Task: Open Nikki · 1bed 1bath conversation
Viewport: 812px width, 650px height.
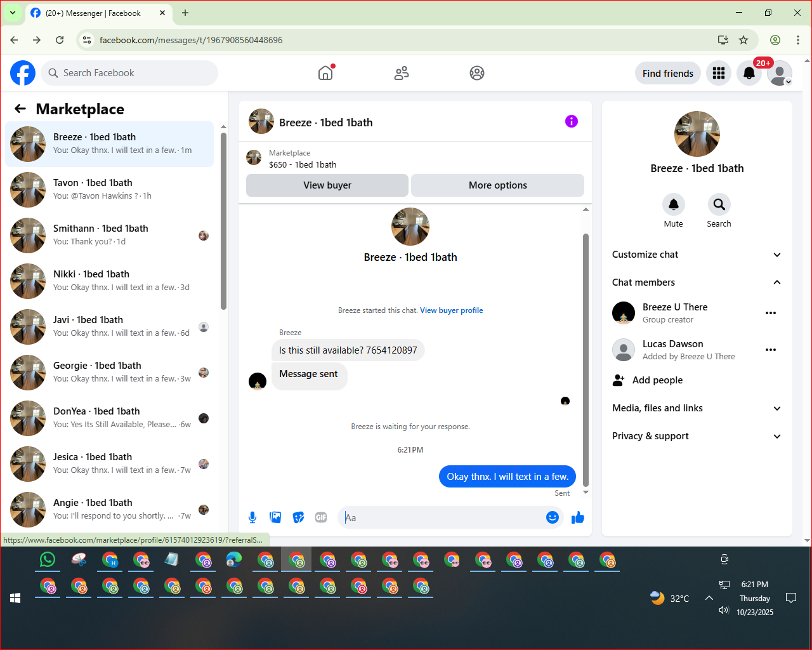Action: (x=109, y=281)
